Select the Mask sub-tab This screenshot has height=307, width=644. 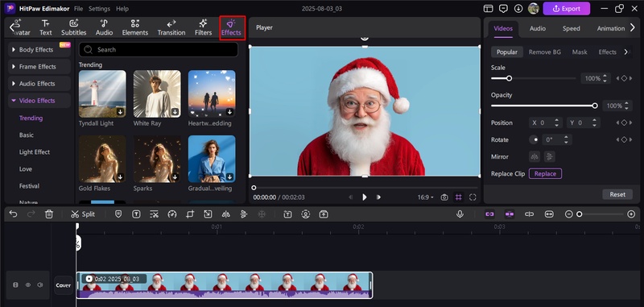[x=580, y=52]
